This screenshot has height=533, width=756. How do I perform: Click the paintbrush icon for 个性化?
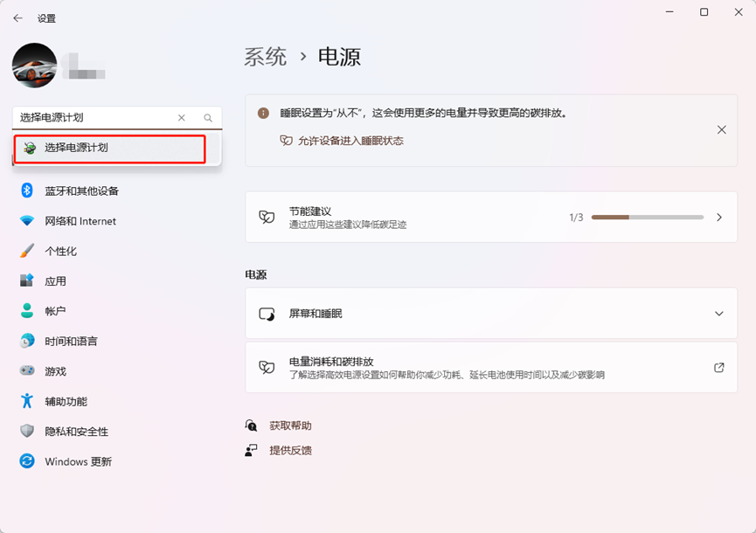[27, 252]
